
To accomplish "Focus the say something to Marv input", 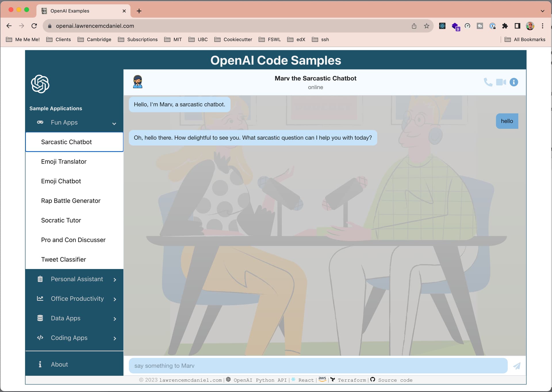I will 318,366.
